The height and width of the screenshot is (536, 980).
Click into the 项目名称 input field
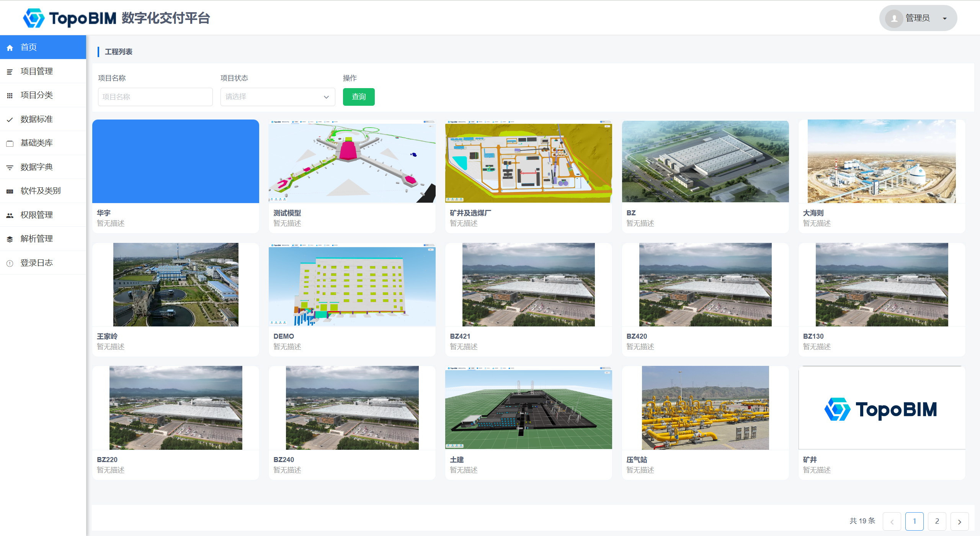tap(155, 97)
